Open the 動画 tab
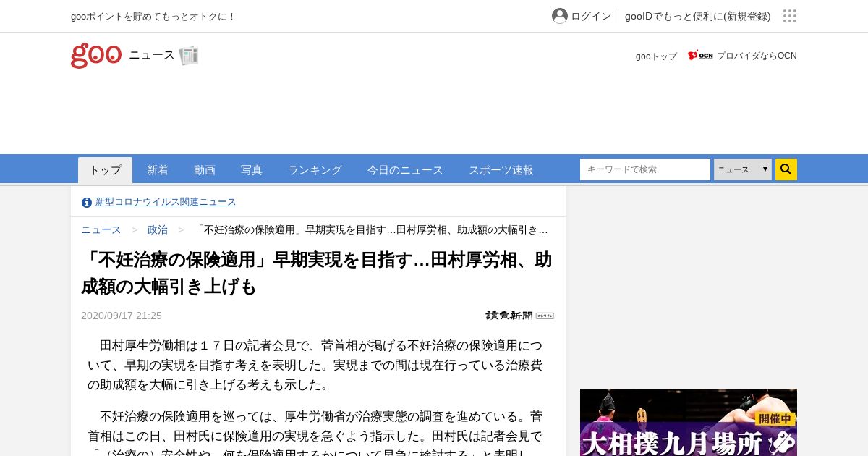868x456 pixels. pyautogui.click(x=205, y=170)
